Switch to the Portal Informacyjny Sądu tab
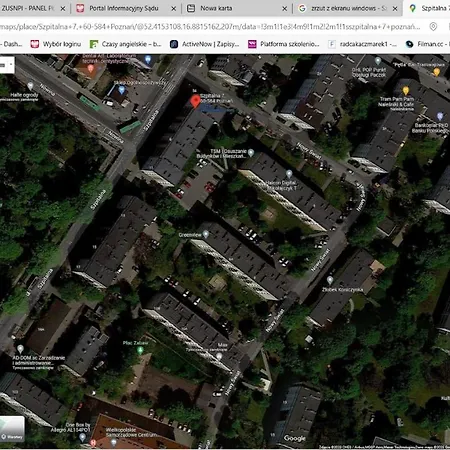450x450 pixels. click(124, 8)
